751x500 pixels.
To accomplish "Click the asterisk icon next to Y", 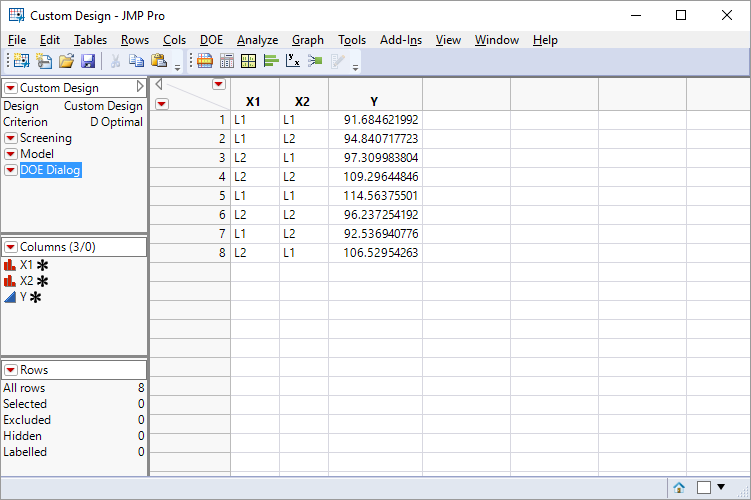I will pyautogui.click(x=35, y=297).
